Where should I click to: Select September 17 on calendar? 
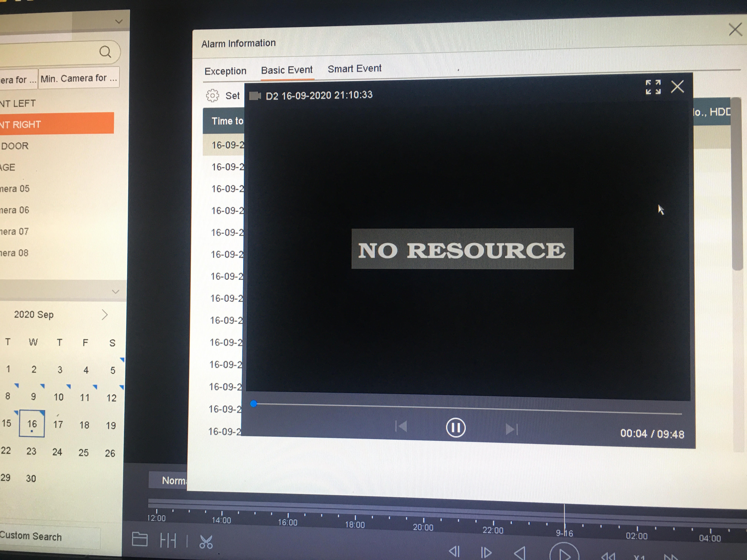(x=58, y=424)
